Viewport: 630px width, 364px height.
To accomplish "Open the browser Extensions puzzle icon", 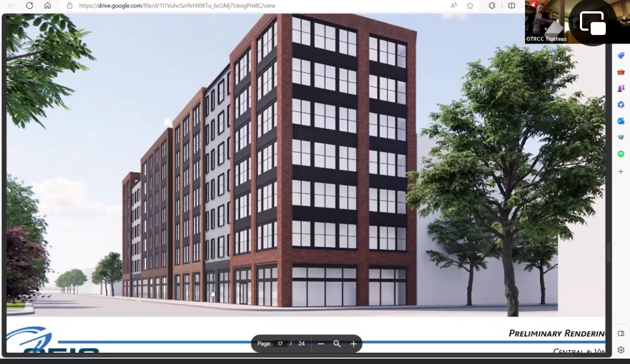I will pyautogui.click(x=492, y=5).
